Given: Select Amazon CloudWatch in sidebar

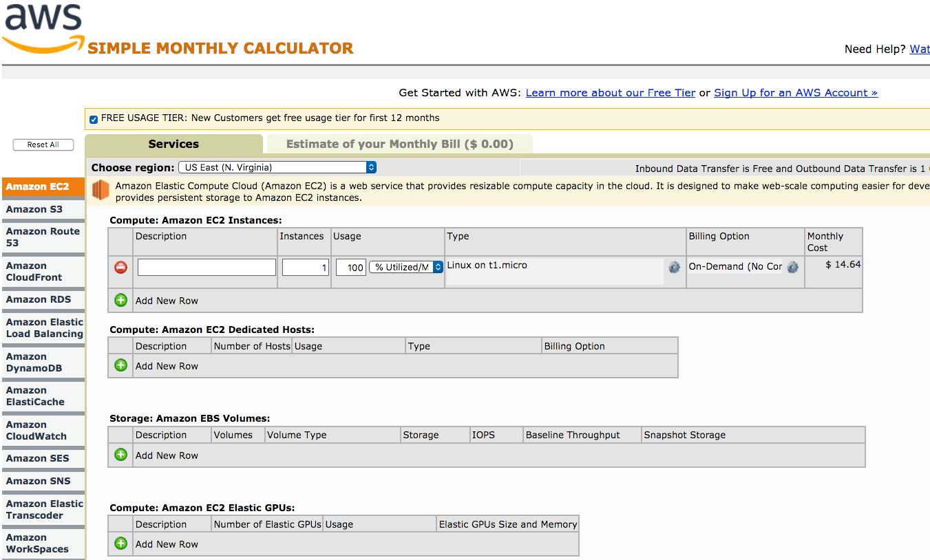Looking at the screenshot, I should coord(43,431).
